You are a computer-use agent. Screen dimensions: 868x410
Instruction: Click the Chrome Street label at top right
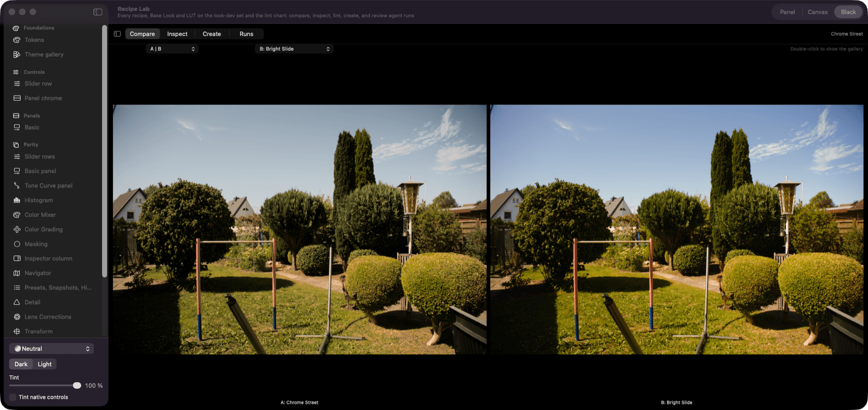[847, 34]
